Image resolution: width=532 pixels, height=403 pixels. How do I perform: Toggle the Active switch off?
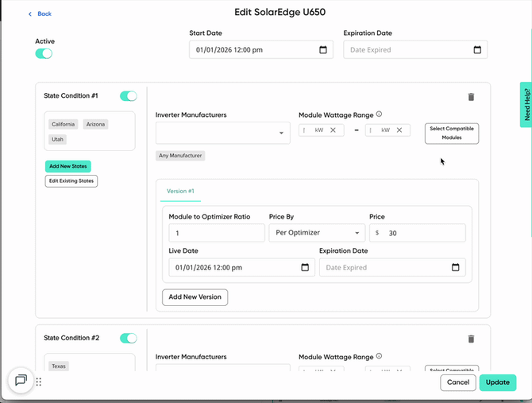44,53
